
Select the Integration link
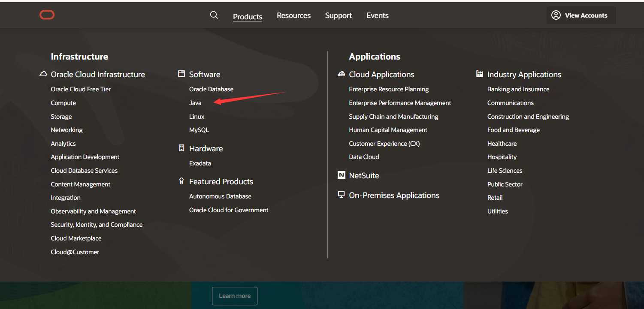[66, 198]
